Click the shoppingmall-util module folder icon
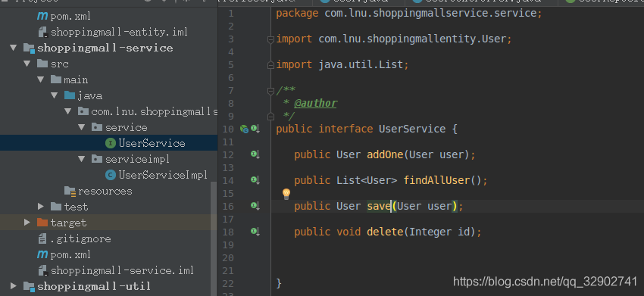The image size is (644, 296). [29, 286]
